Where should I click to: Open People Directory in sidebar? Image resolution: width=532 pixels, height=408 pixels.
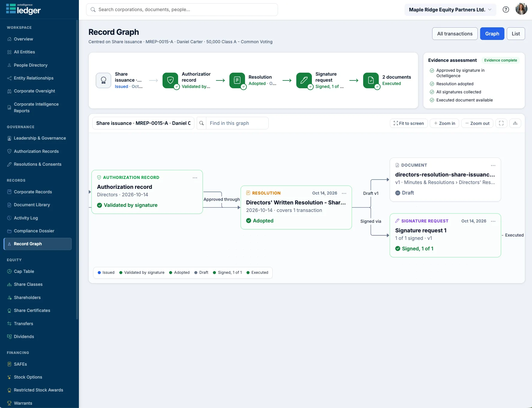[37, 65]
